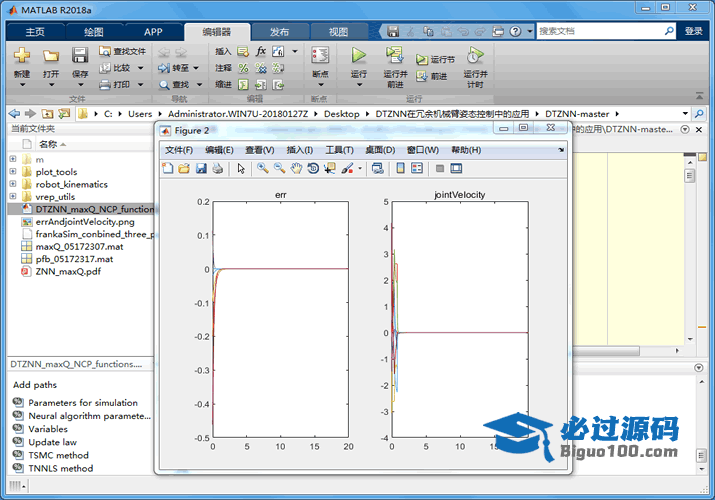Click the help question mark icon
715x500 pixels.
(x=515, y=31)
